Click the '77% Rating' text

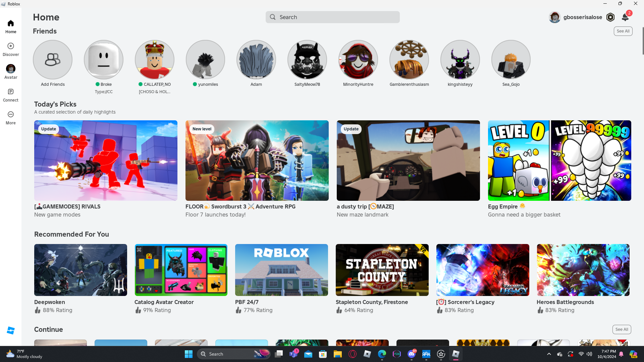[258, 310]
